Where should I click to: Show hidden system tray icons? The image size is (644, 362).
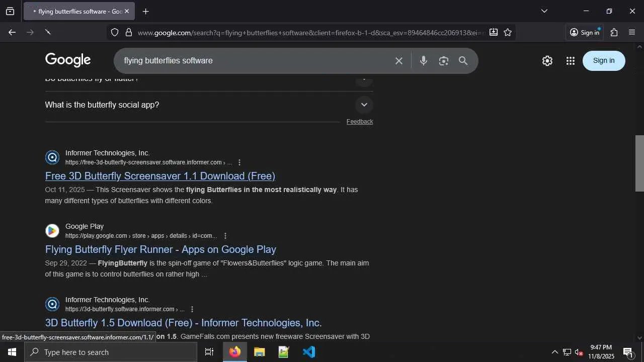coord(554,352)
